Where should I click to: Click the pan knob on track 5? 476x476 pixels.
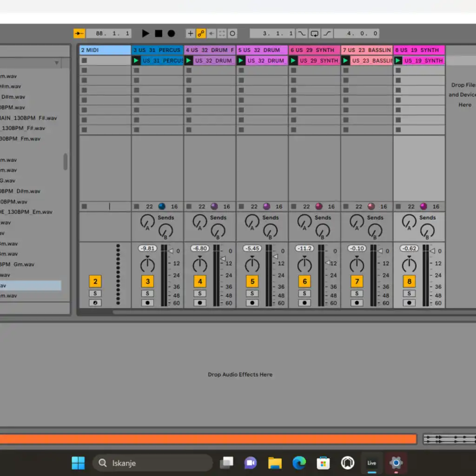point(252,265)
